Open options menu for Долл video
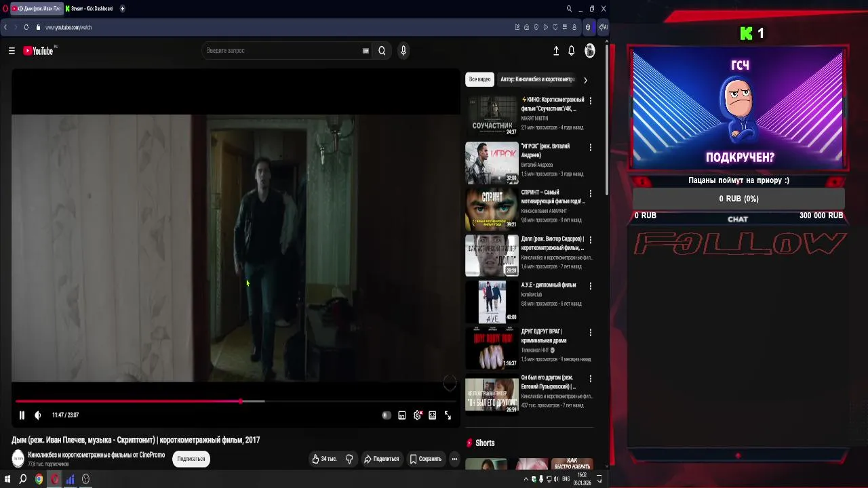Screen dimensions: 868x488 click(x=590, y=240)
